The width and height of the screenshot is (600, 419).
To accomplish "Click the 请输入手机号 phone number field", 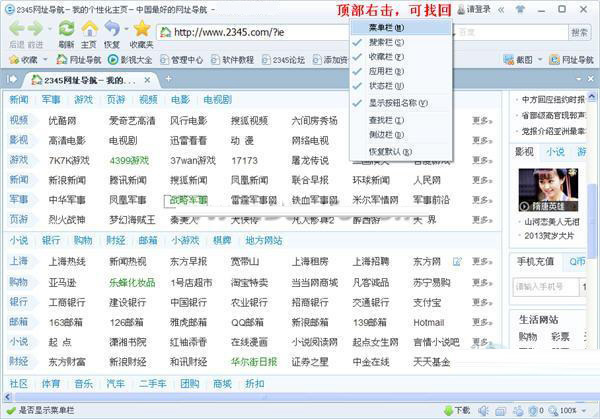I will pos(545,287).
